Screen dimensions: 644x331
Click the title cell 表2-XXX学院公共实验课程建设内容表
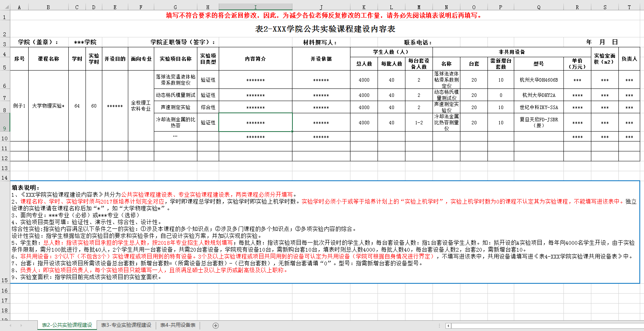(325, 29)
